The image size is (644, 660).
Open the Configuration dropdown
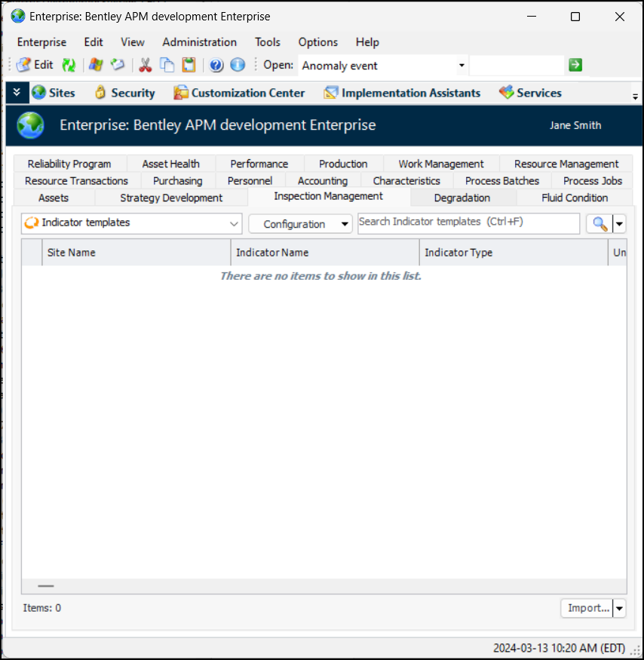point(300,224)
